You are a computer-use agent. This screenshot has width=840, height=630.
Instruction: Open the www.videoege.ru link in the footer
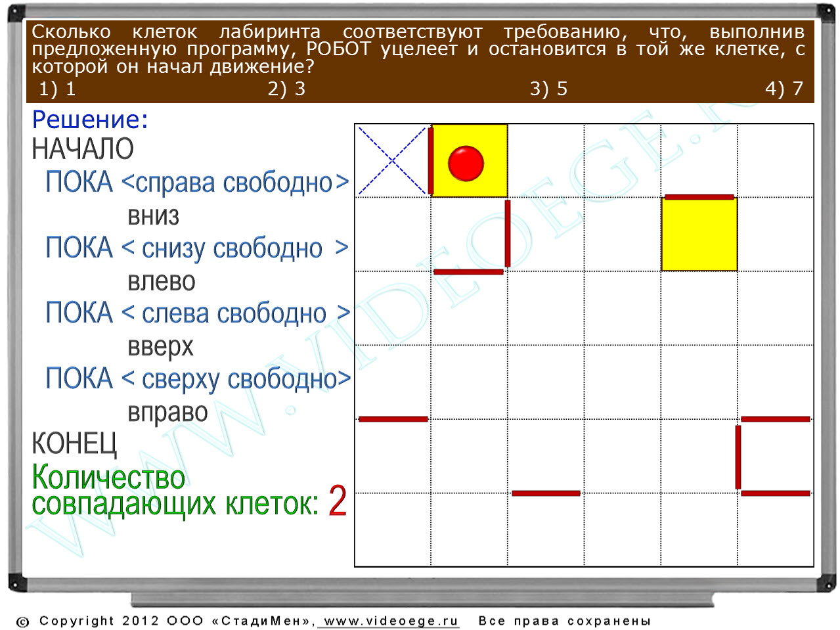(x=391, y=621)
